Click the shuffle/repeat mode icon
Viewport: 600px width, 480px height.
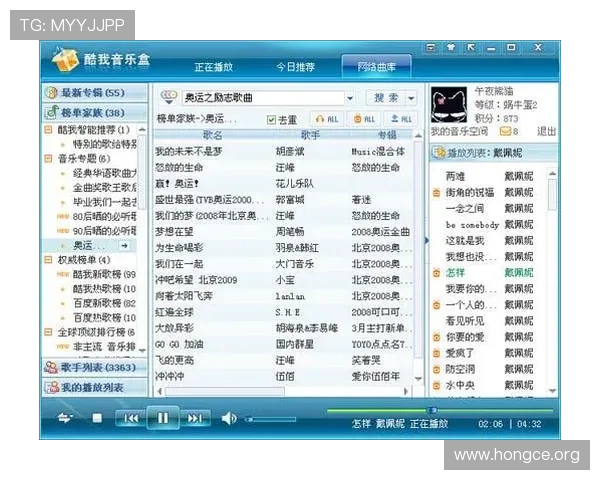[x=65, y=418]
